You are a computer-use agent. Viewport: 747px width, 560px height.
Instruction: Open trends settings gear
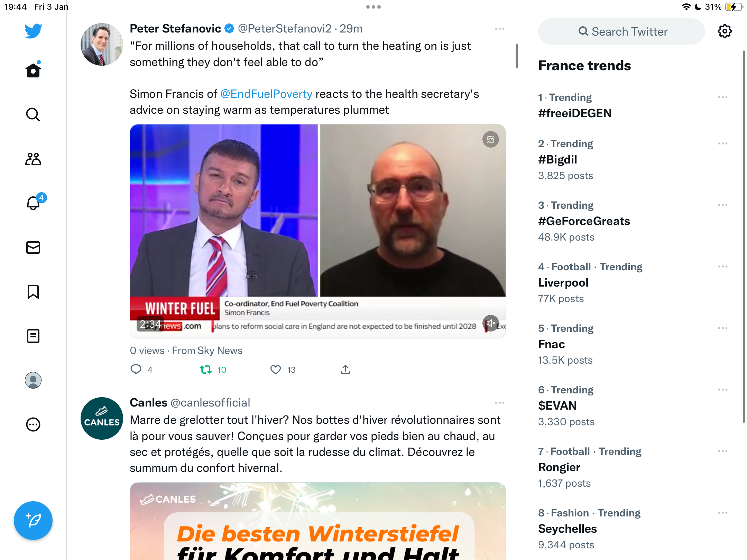coord(725,31)
